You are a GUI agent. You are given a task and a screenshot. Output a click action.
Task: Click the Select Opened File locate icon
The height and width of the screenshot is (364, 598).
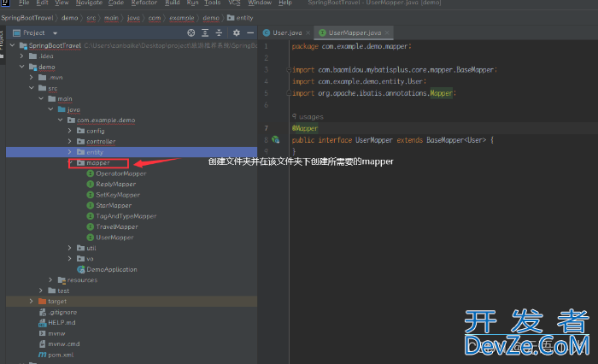pos(191,32)
